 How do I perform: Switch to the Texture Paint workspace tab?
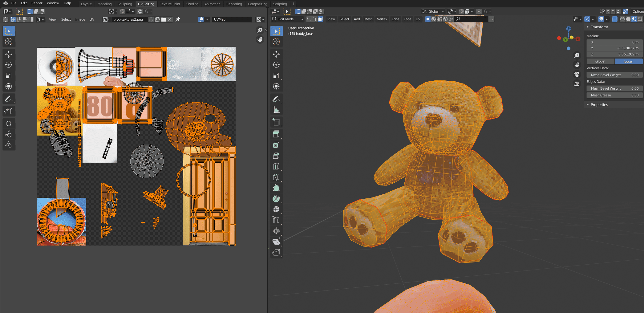point(170,4)
